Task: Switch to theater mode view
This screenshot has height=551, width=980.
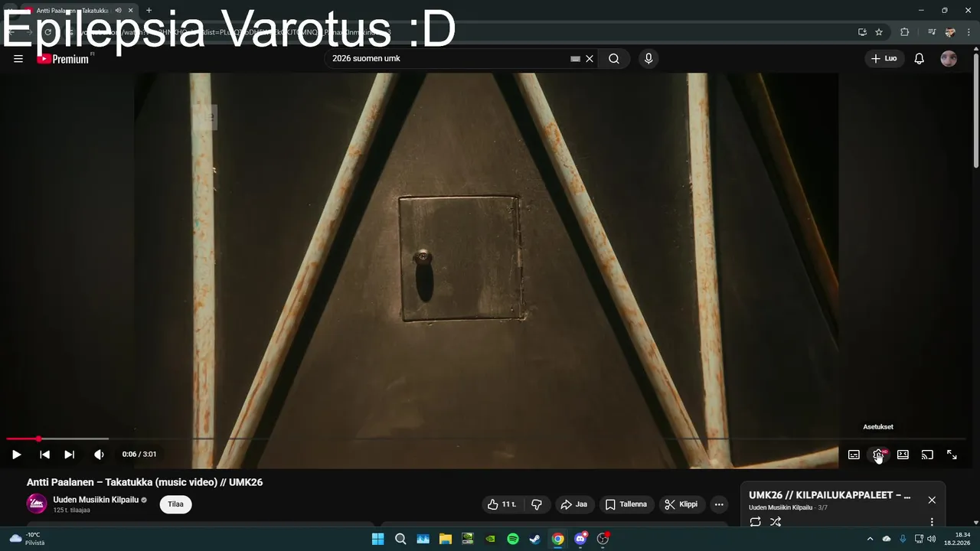Action: pos(903,455)
